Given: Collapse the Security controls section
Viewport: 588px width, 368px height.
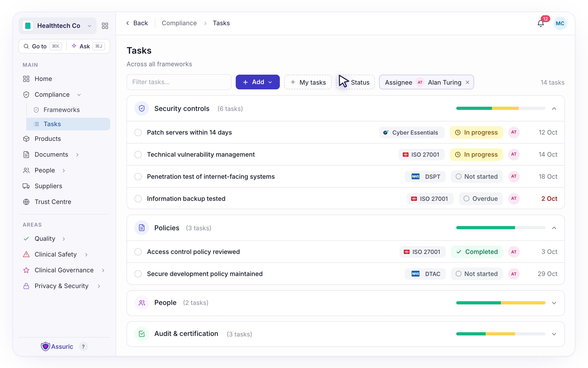Looking at the screenshot, I should (554, 109).
